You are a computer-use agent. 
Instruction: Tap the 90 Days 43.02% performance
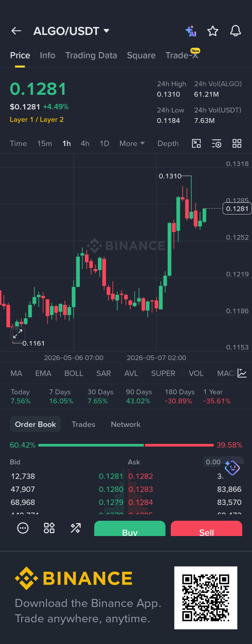point(139,397)
